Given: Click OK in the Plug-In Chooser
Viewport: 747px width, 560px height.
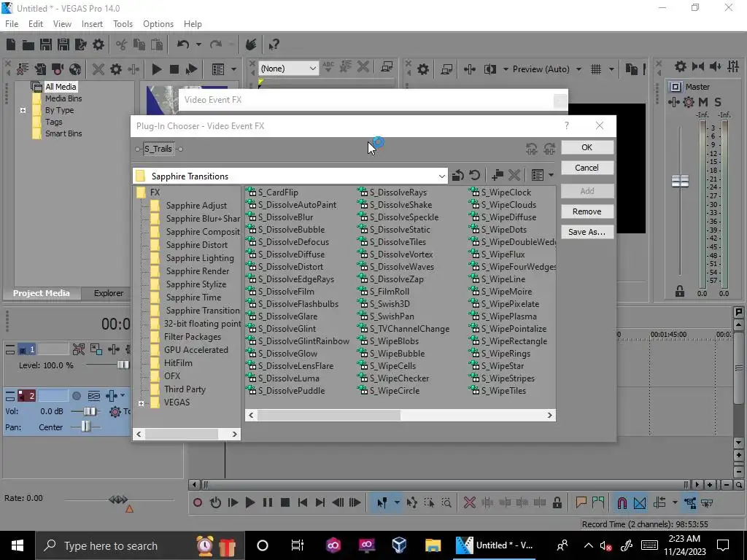Looking at the screenshot, I should coord(587,147).
